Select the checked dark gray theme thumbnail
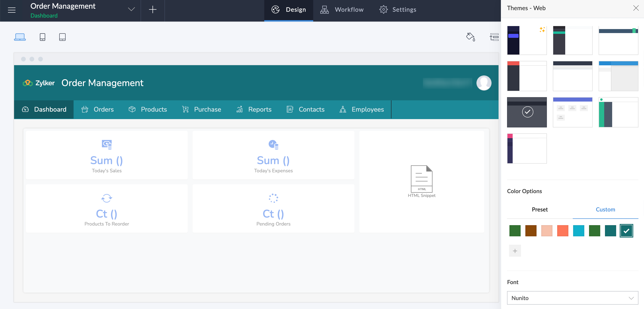Image resolution: width=644 pixels, height=309 pixels. point(527,112)
